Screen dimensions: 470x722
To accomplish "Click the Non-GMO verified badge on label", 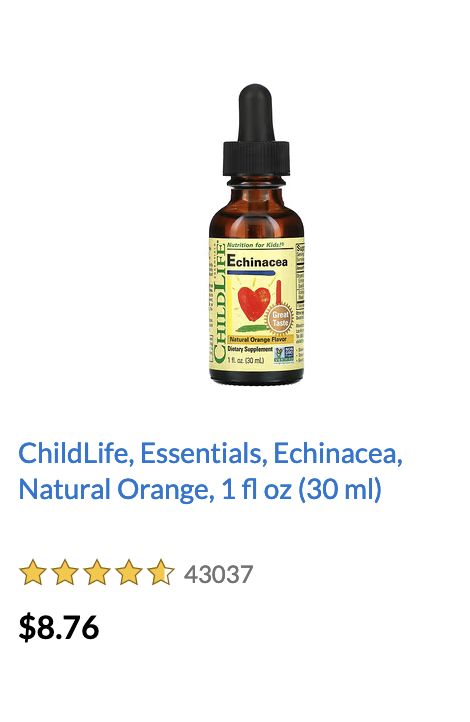I will pyautogui.click(x=284, y=355).
